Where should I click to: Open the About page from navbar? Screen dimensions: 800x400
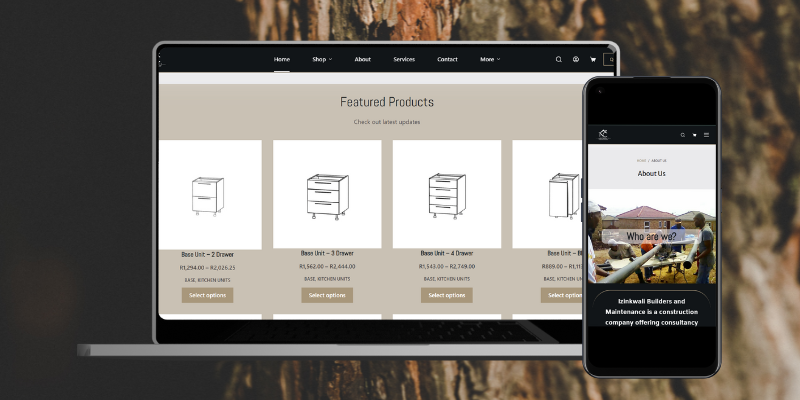pyautogui.click(x=362, y=60)
